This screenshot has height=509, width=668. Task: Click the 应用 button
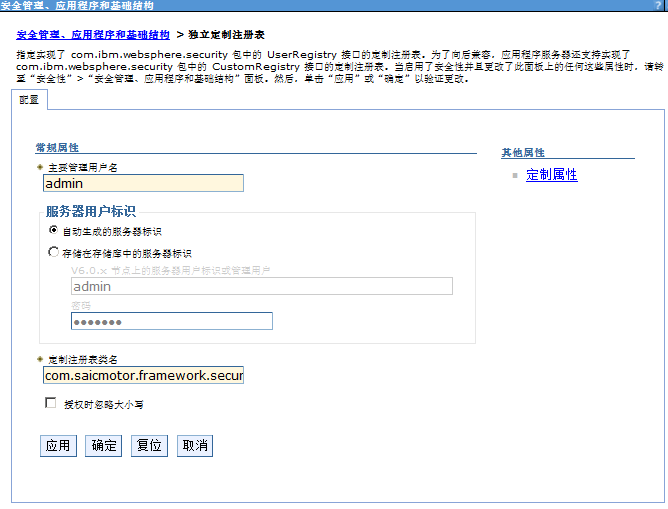tap(58, 446)
